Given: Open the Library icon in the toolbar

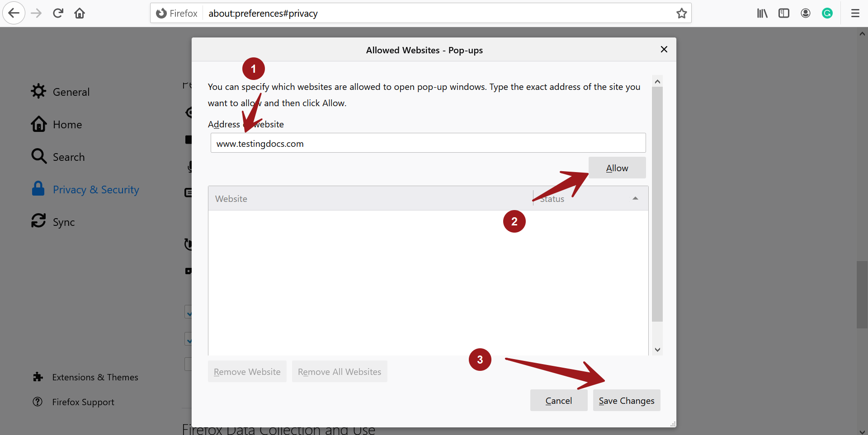Looking at the screenshot, I should (762, 14).
